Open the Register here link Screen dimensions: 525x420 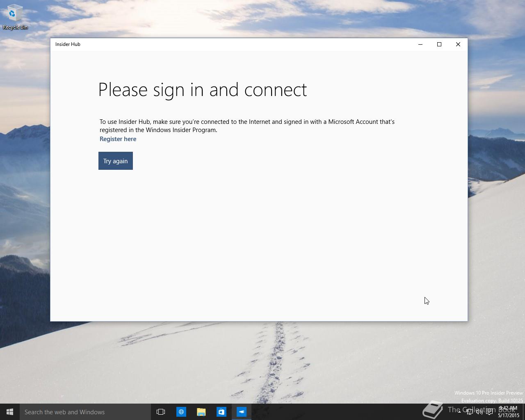tap(118, 139)
